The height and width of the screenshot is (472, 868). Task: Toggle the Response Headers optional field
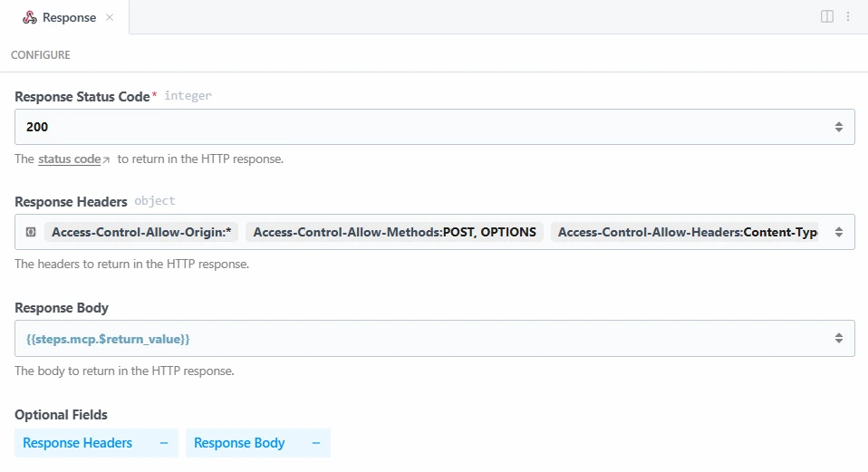pos(78,443)
